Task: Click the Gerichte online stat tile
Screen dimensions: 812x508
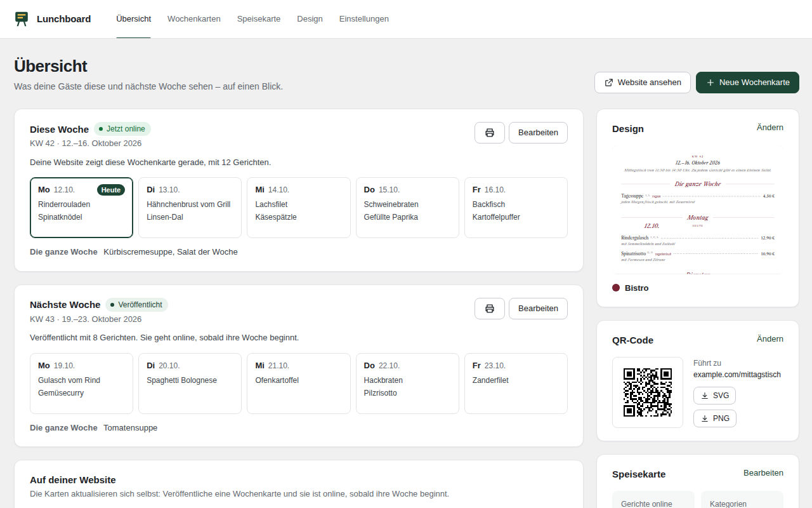Action: pyautogui.click(x=653, y=500)
